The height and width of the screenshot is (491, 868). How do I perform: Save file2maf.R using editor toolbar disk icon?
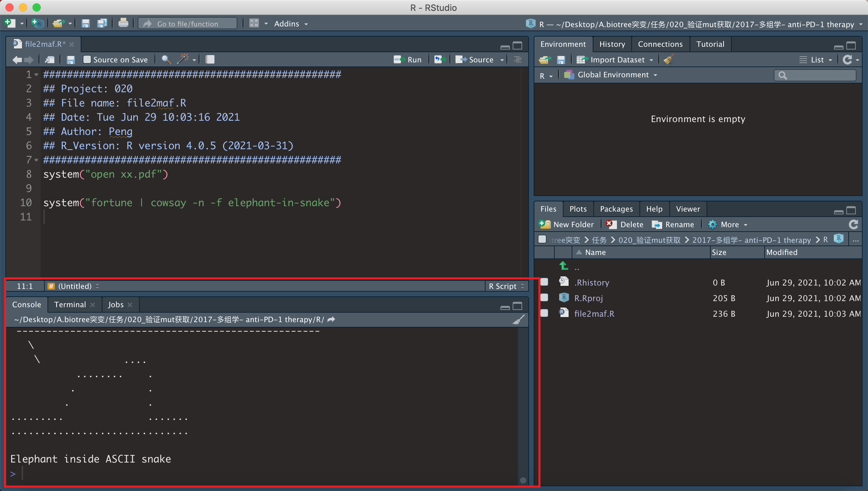(71, 60)
